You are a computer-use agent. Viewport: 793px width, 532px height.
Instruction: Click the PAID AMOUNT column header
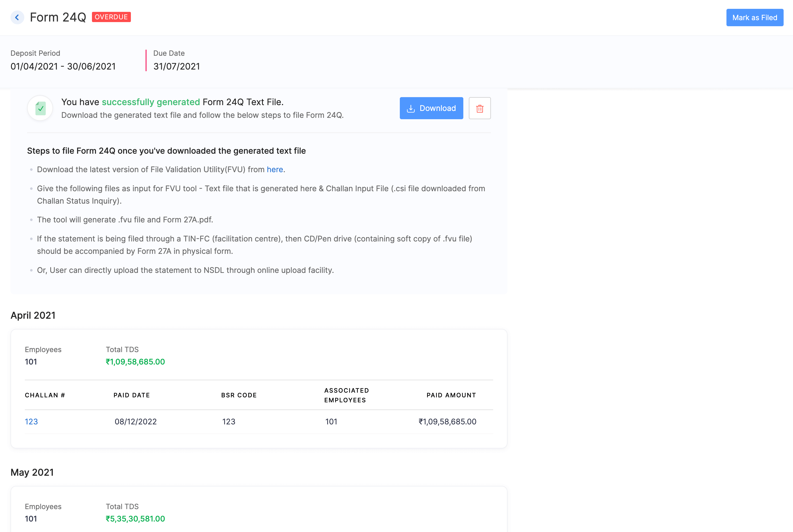pos(451,395)
